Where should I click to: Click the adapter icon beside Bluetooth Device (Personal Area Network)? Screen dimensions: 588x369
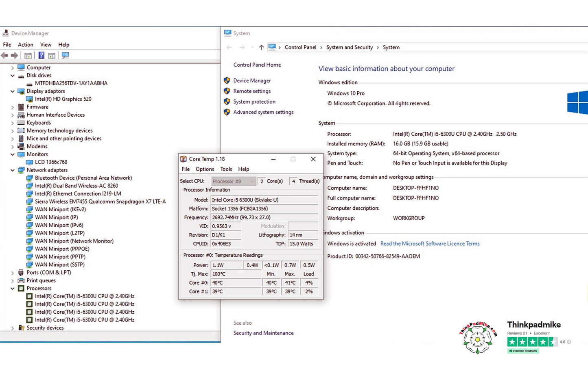(x=29, y=178)
